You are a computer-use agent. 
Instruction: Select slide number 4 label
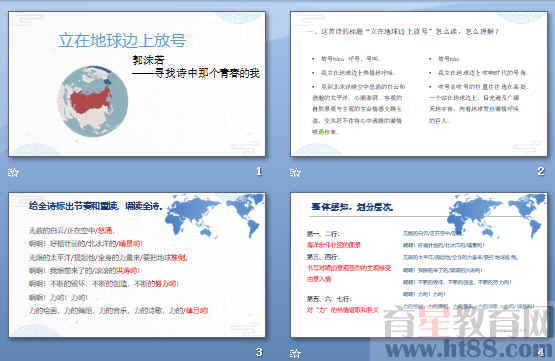541,352
